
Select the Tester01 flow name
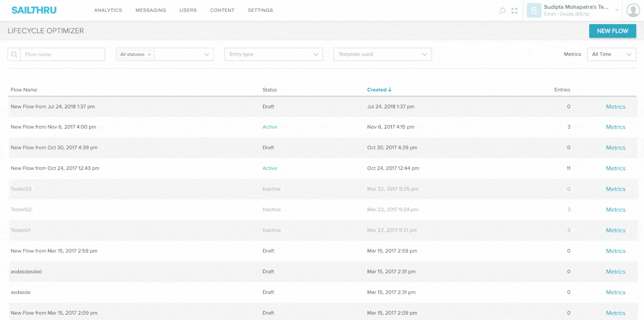point(21,230)
